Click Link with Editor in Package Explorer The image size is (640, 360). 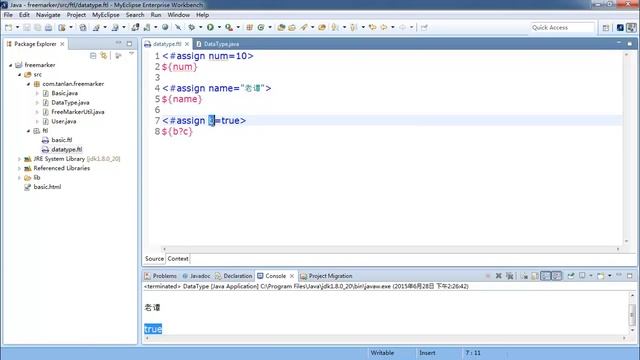(x=104, y=56)
